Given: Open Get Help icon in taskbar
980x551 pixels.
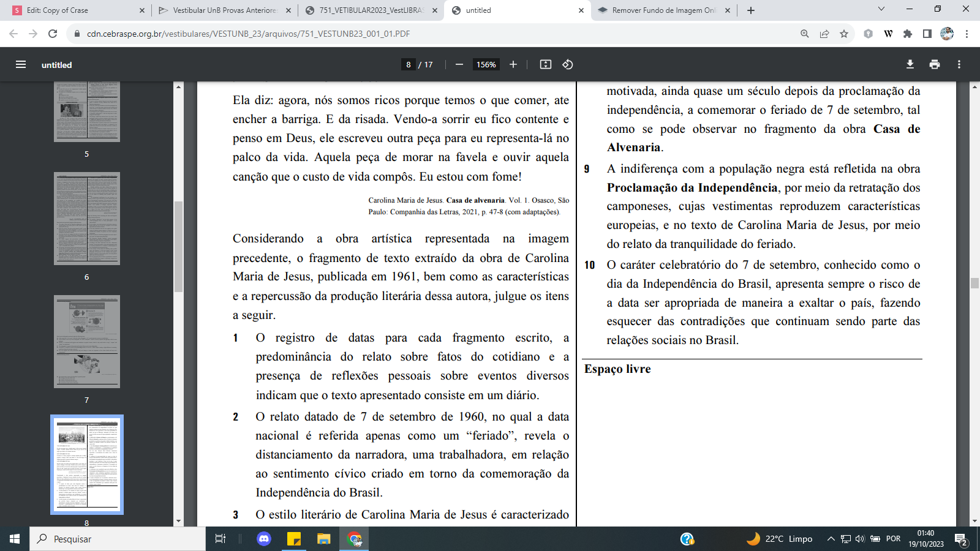Looking at the screenshot, I should pos(687,539).
